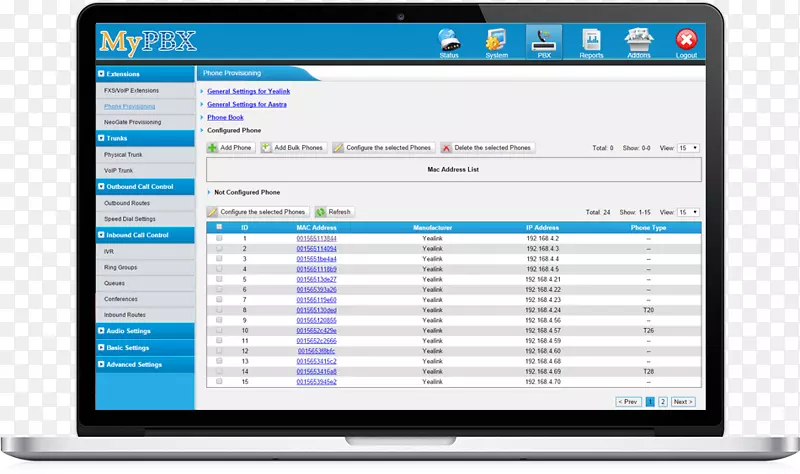The width and height of the screenshot is (800, 474).
Task: Open Queues in sidebar
Action: tap(114, 283)
